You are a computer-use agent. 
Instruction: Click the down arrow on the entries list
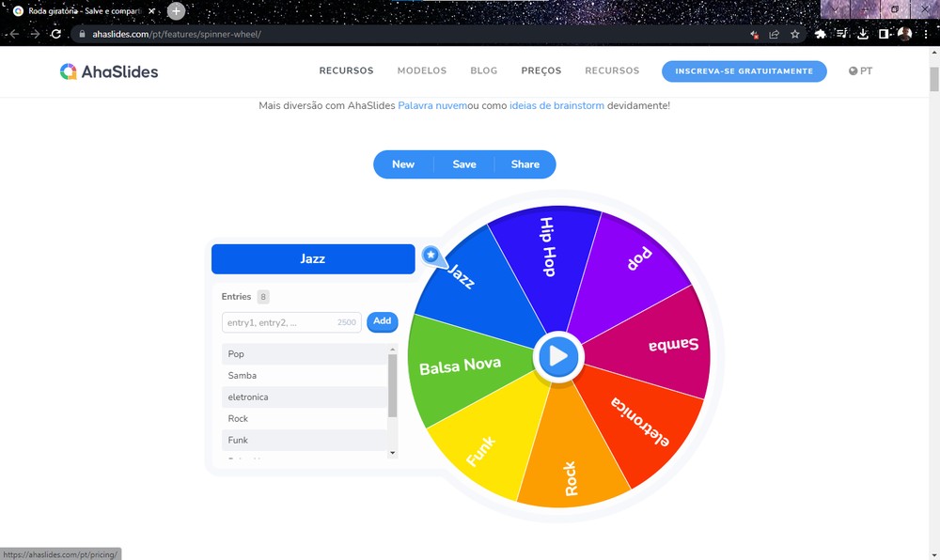click(393, 454)
